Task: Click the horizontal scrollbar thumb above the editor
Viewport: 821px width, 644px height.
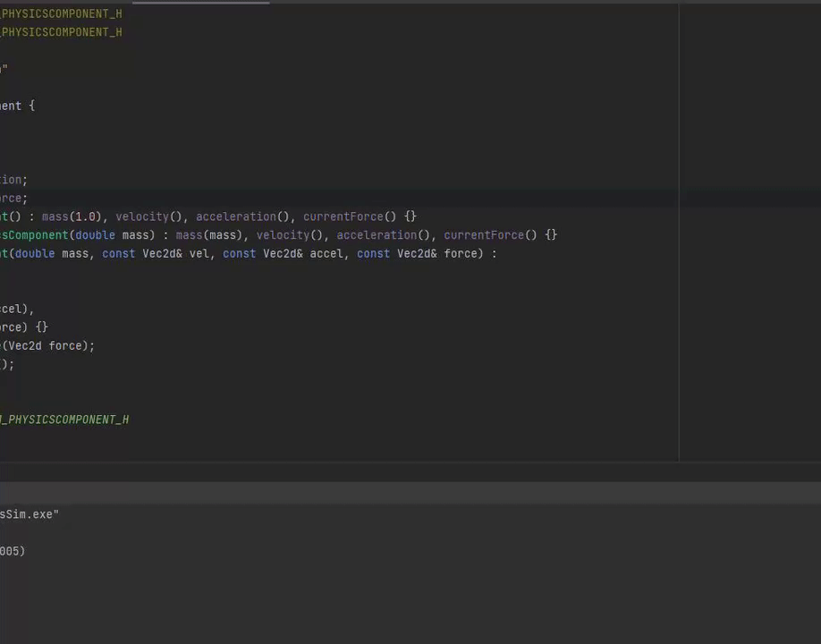Action: 200,2
